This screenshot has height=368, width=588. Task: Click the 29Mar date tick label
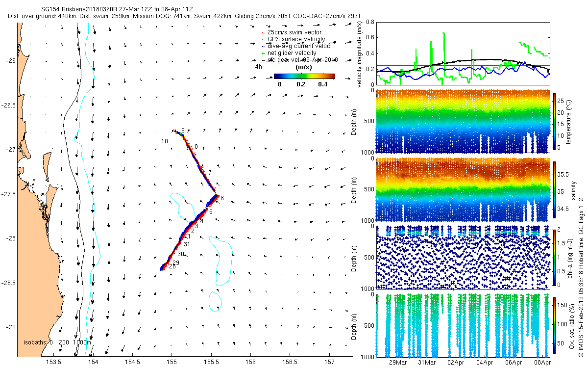tap(398, 363)
